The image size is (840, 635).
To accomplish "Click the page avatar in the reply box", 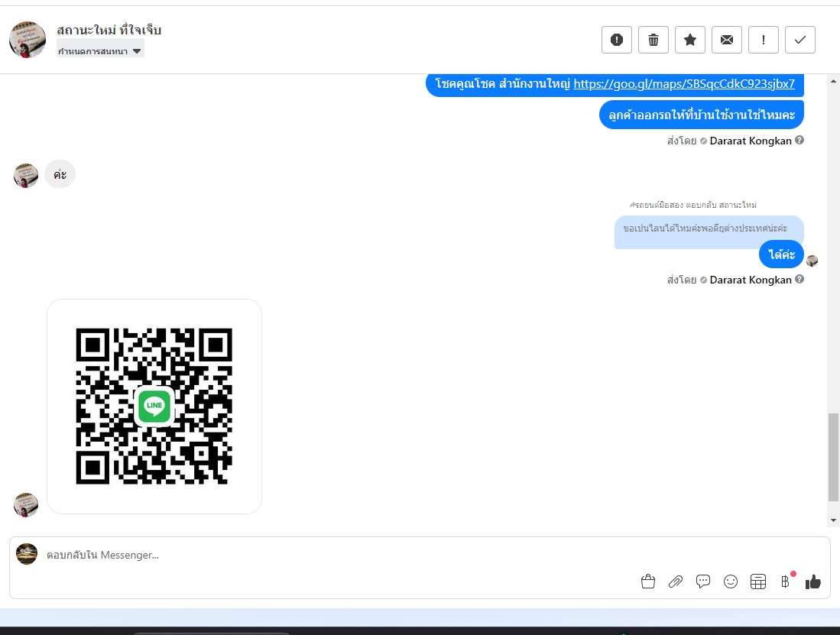I will pyautogui.click(x=27, y=554).
